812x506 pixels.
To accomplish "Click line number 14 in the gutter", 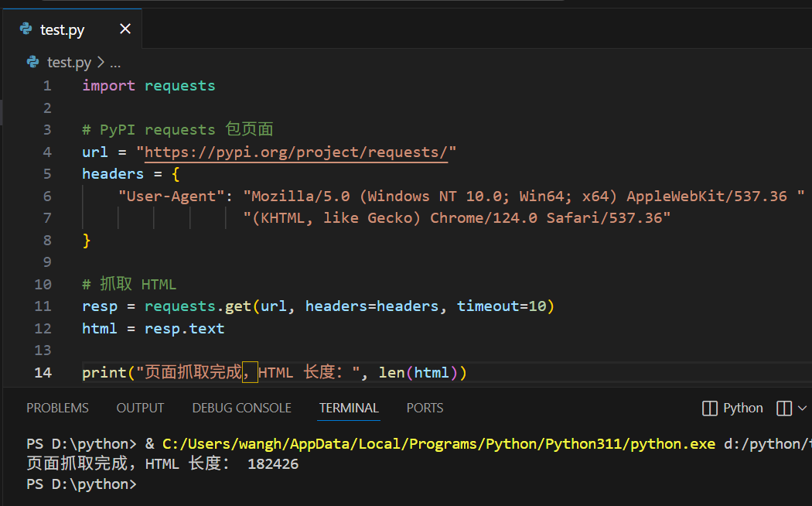I will pyautogui.click(x=43, y=372).
